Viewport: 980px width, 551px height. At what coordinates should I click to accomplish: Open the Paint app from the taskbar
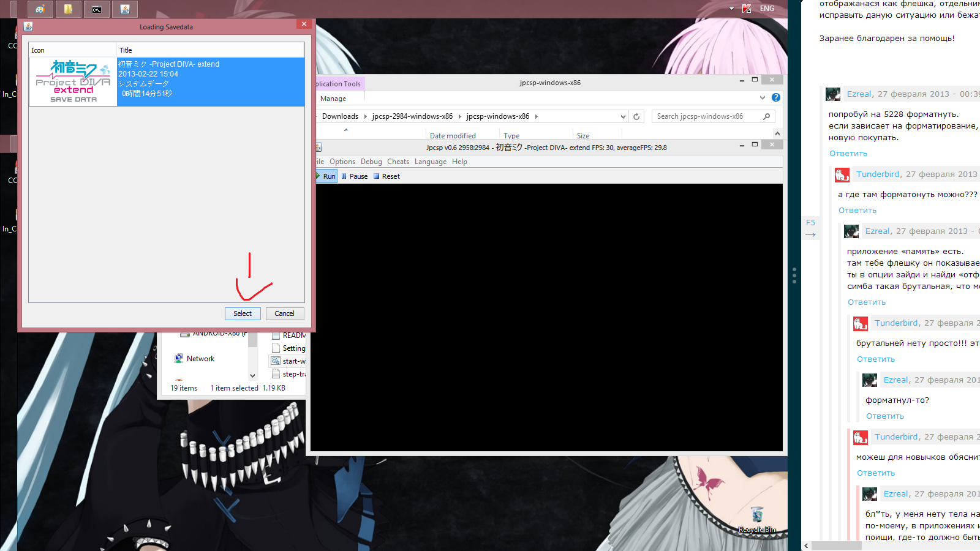pos(40,9)
